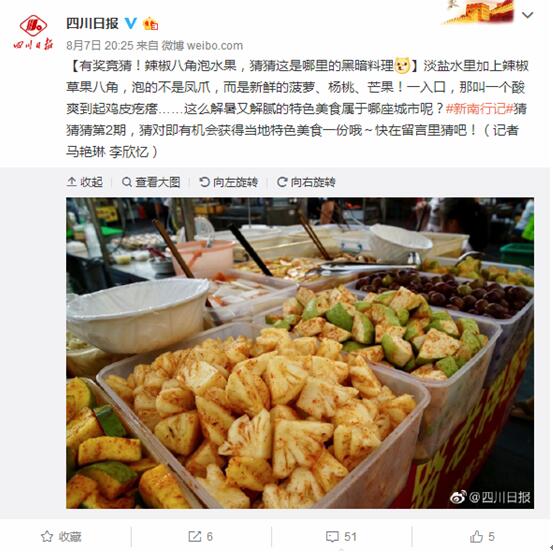The image size is (553, 559).
Task: Rotate the image right with 向右旋转
Action: coord(306,182)
